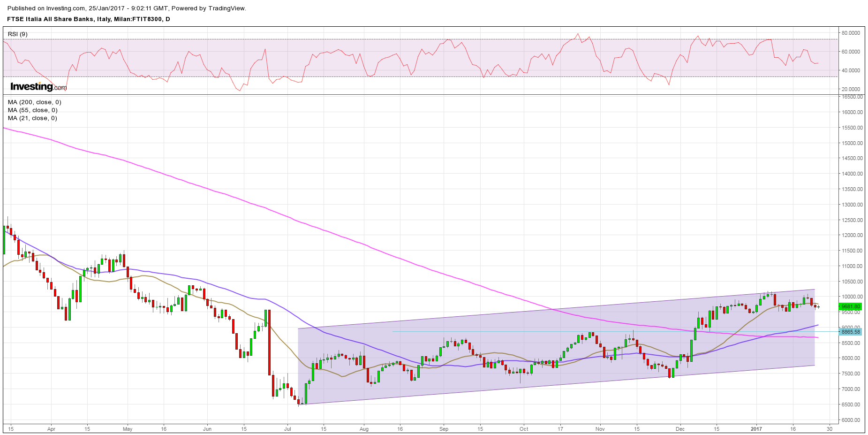Click the 12000.00 price axis label

click(852, 236)
